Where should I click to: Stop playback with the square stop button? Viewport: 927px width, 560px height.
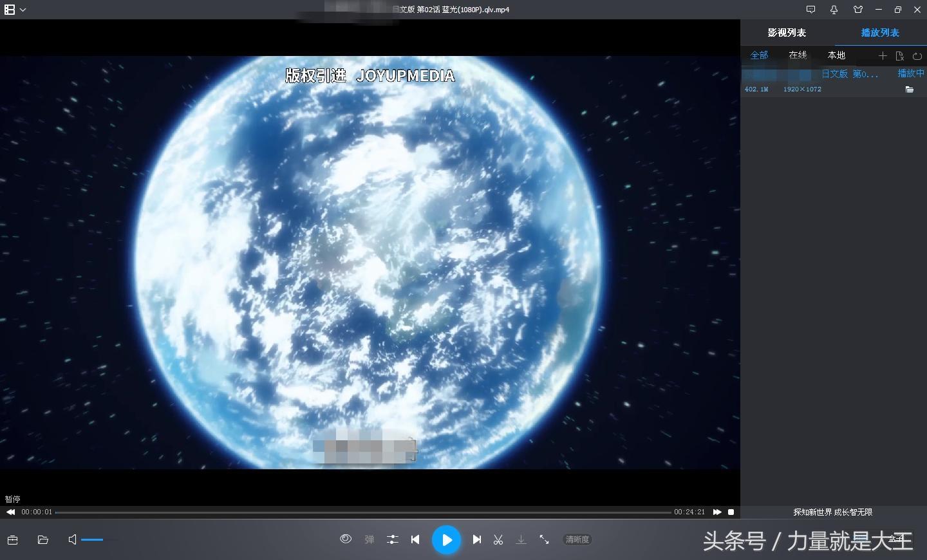pos(731,512)
